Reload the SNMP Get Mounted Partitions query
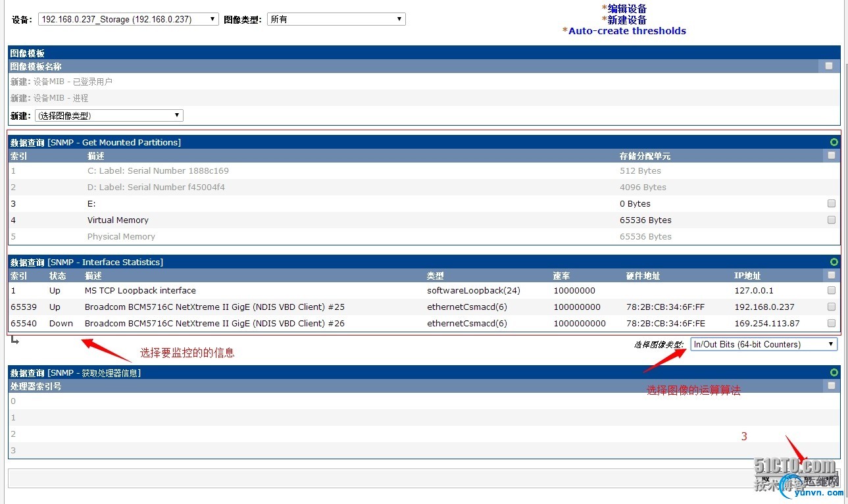Image resolution: width=848 pixels, height=504 pixels. coord(834,142)
